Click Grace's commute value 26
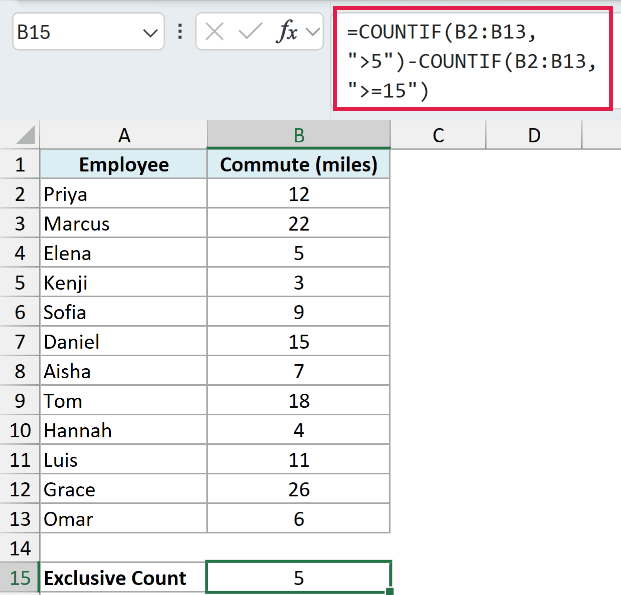Screen dimensions: 621x595 299,489
